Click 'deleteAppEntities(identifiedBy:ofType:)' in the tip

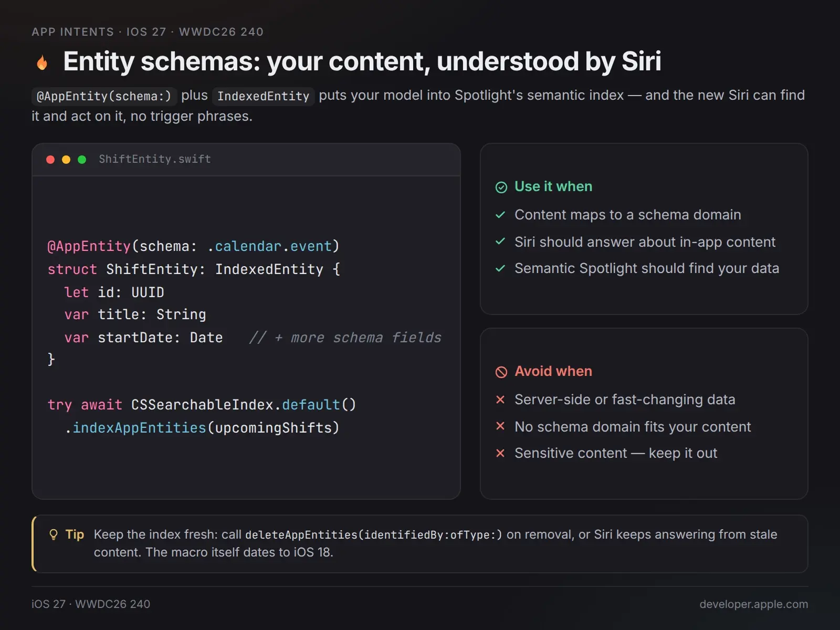(373, 535)
